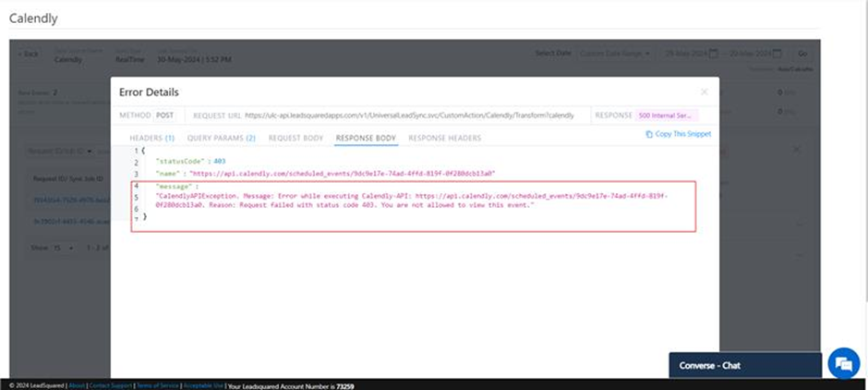868x390 pixels.
Task: Click the statusCode value 403
Action: (x=220, y=161)
